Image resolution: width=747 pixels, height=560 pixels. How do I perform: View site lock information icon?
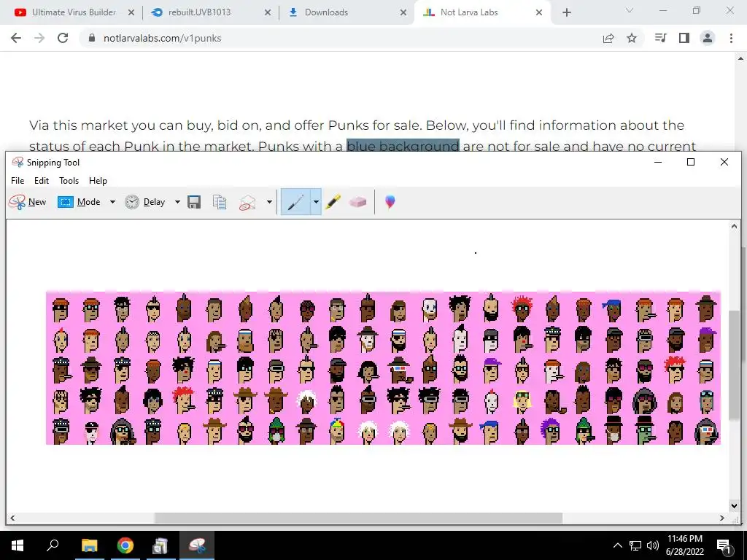(92, 38)
